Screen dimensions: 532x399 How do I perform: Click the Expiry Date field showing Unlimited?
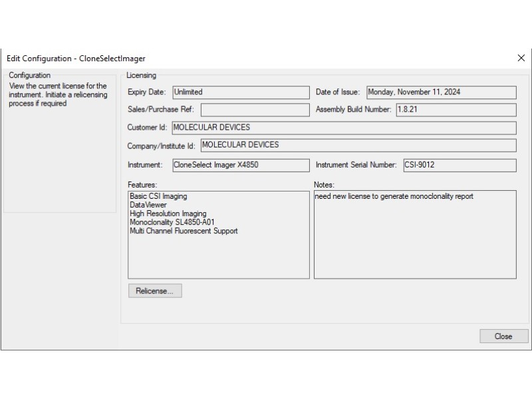pyautogui.click(x=241, y=92)
